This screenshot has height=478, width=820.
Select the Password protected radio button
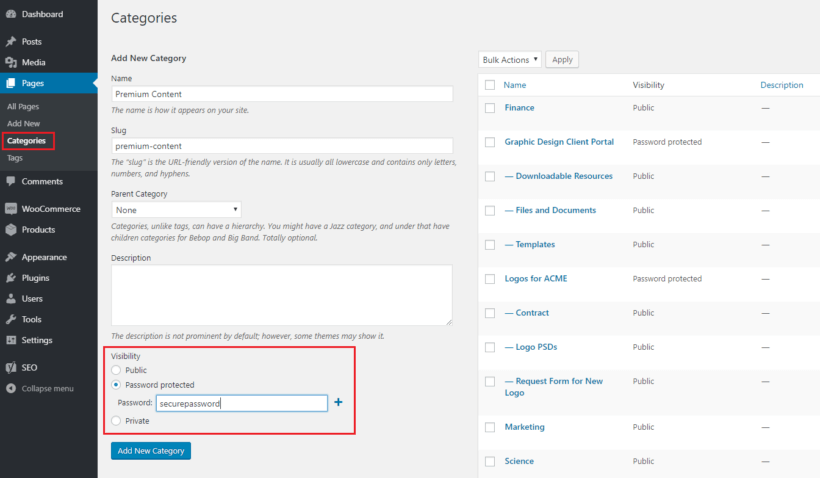(x=116, y=384)
